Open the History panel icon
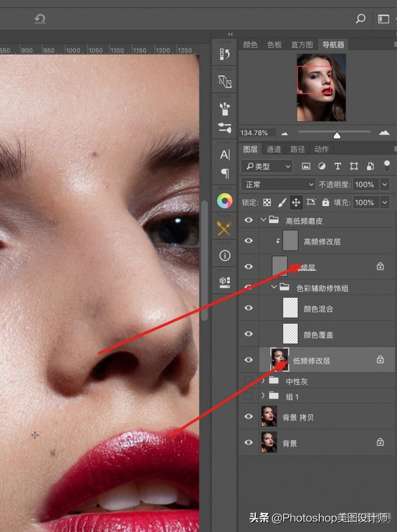Image resolution: width=397 pixels, height=532 pixels. (x=225, y=54)
